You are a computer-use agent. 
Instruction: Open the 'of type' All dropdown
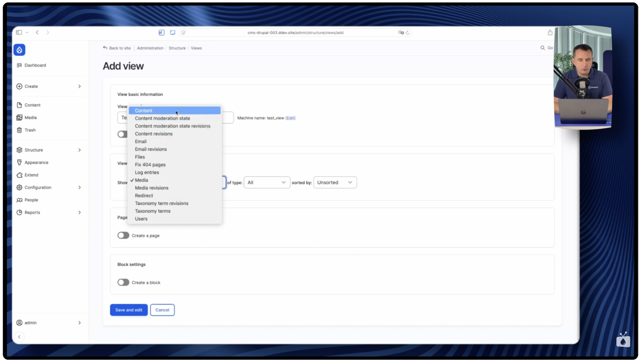266,183
